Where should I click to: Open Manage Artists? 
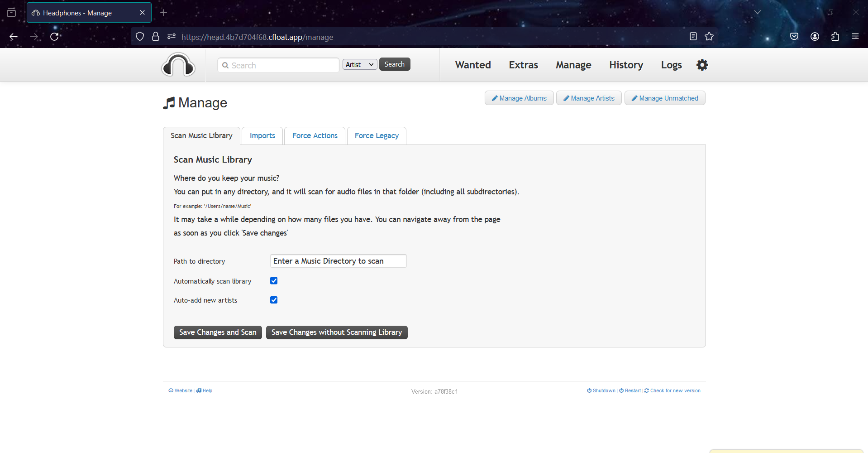pos(589,98)
